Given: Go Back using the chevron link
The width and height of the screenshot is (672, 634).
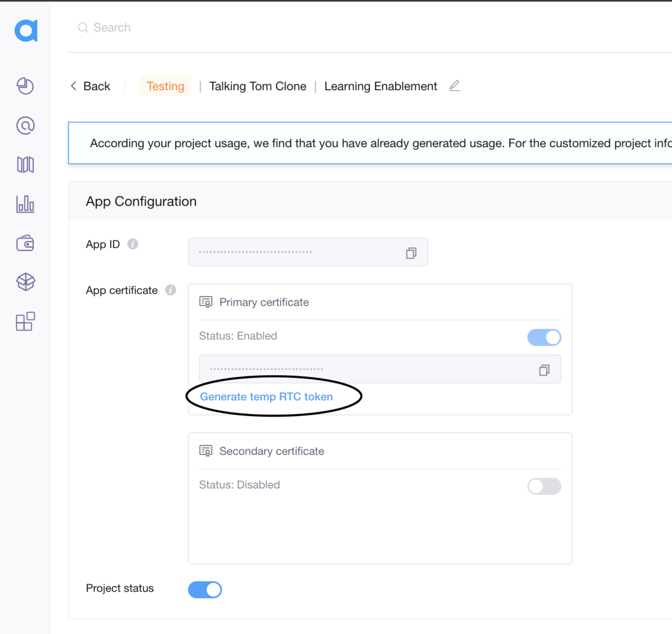Looking at the screenshot, I should click(90, 86).
